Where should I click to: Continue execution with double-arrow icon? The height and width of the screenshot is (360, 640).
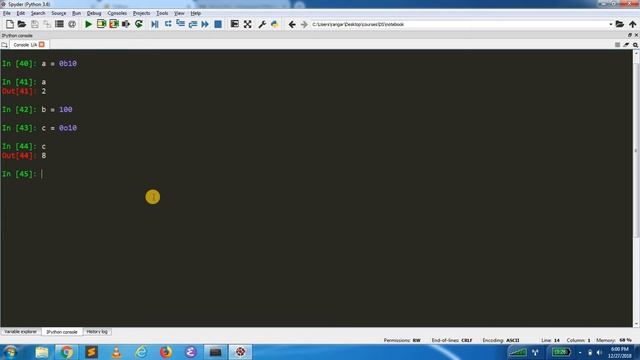[205, 24]
